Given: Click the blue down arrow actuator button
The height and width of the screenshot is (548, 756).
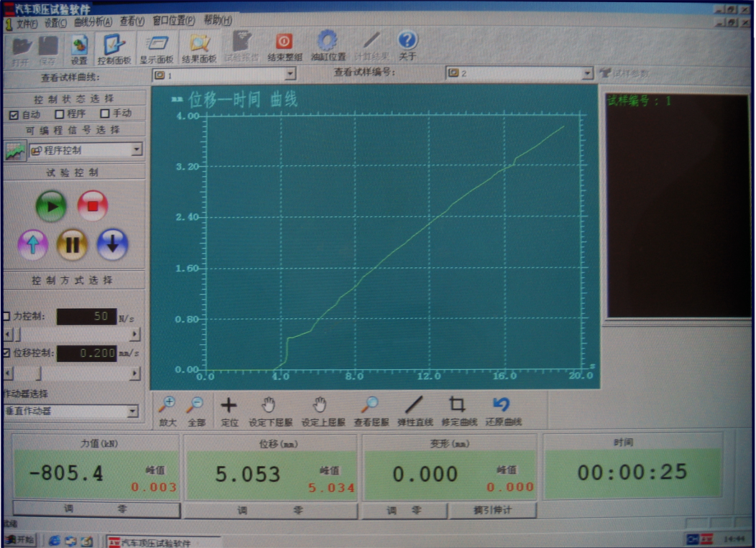Looking at the screenshot, I should click(x=112, y=245).
